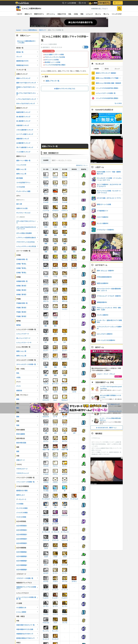Screen dimensions: 138x644
Task: Click the Game8 logo in the header
Action: [x=22, y=3]
